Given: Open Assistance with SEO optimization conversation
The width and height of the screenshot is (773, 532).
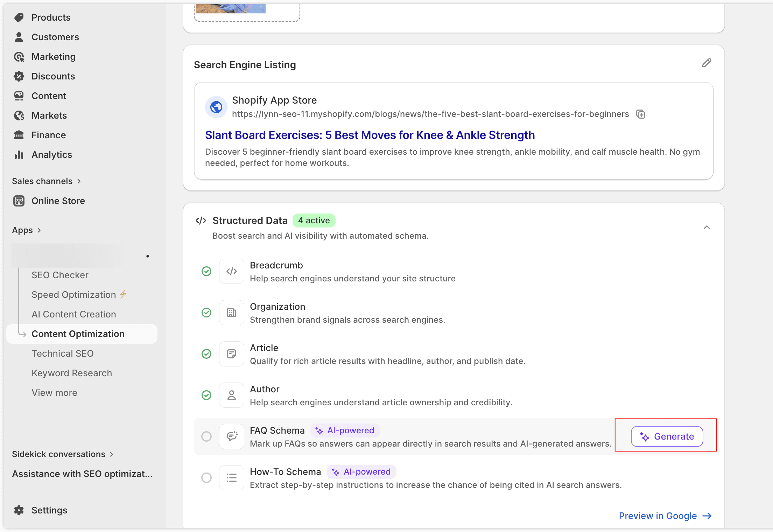Looking at the screenshot, I should coord(82,474).
